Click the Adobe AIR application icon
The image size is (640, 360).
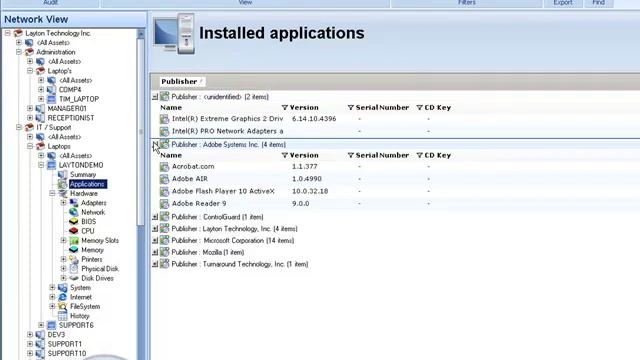point(164,179)
